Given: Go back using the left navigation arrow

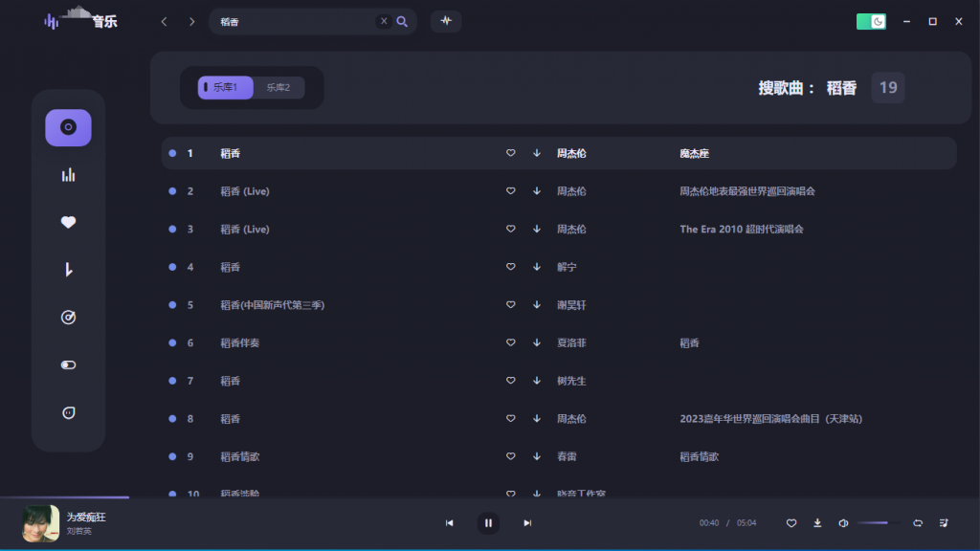Looking at the screenshot, I should (164, 20).
